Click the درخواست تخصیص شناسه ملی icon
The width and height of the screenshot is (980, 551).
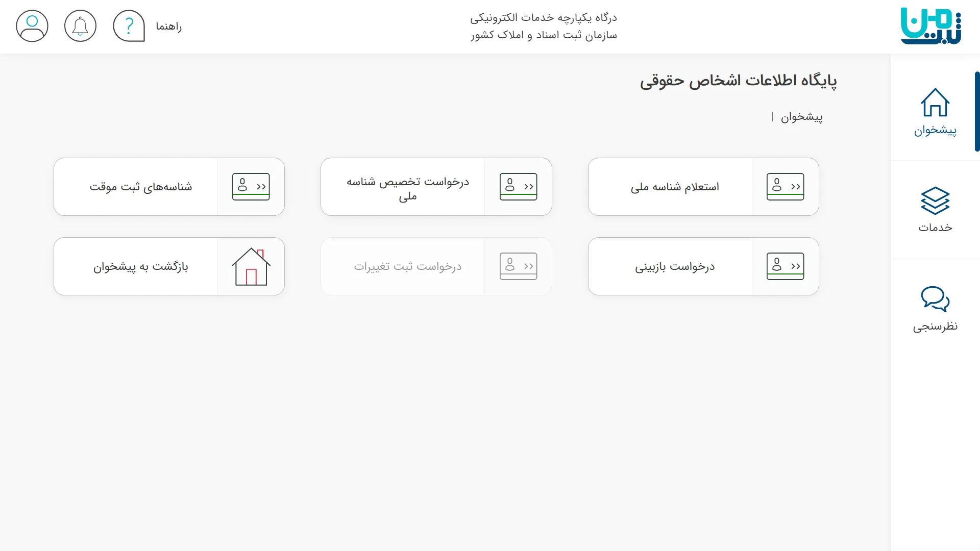tap(518, 187)
